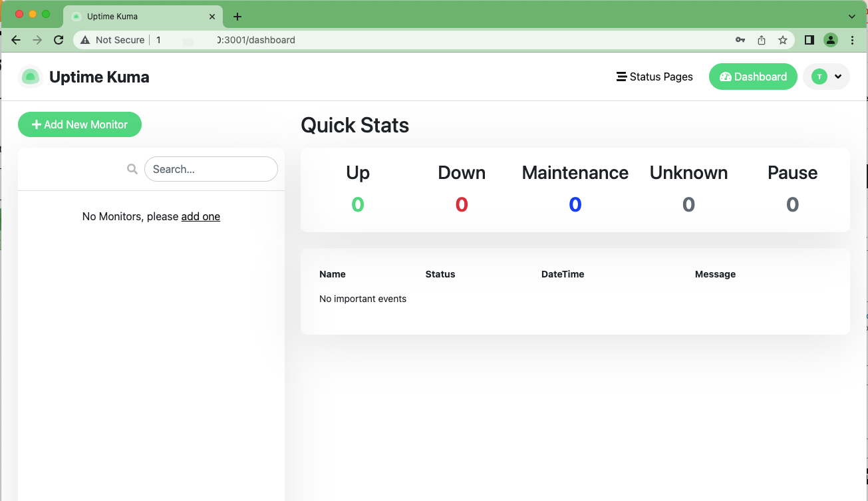The height and width of the screenshot is (501, 868).
Task: Follow the 'add one' link
Action: (201, 216)
